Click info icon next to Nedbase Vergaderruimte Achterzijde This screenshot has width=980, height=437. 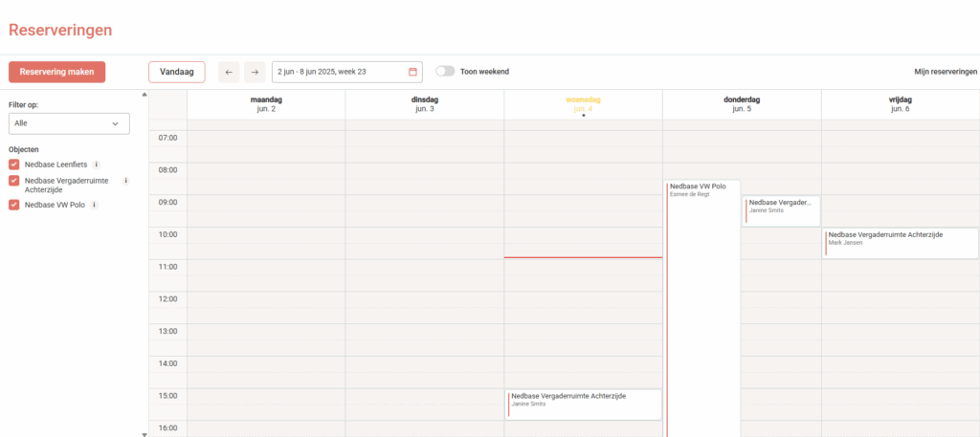125,180
